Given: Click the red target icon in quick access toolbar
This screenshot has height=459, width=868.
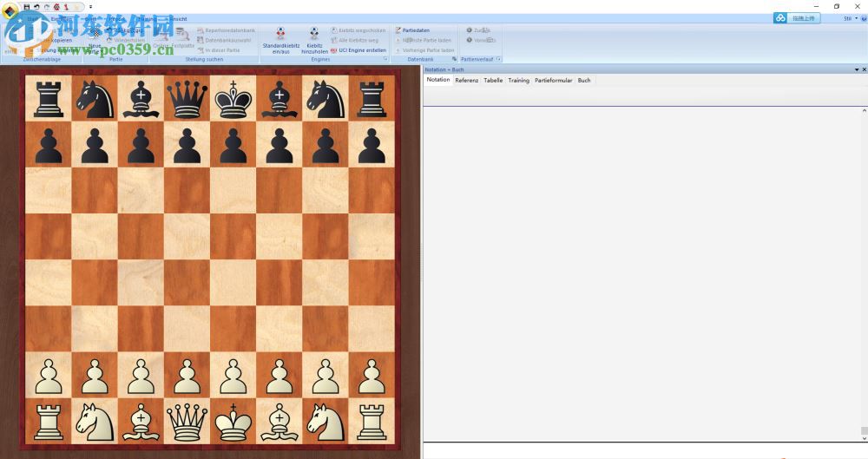Looking at the screenshot, I should pos(56,7).
